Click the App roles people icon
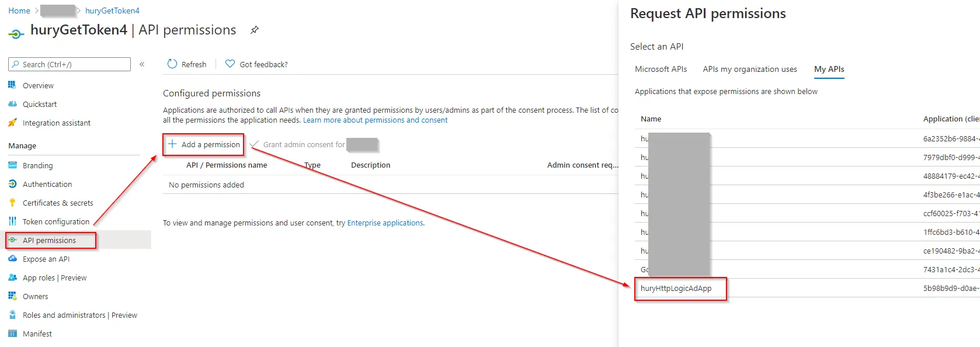This screenshot has height=347, width=980. [x=12, y=277]
